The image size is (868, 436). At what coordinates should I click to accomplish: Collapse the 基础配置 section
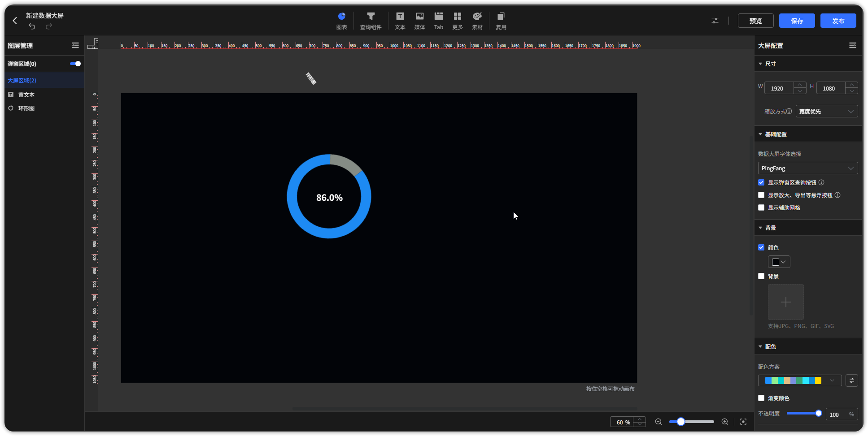760,134
